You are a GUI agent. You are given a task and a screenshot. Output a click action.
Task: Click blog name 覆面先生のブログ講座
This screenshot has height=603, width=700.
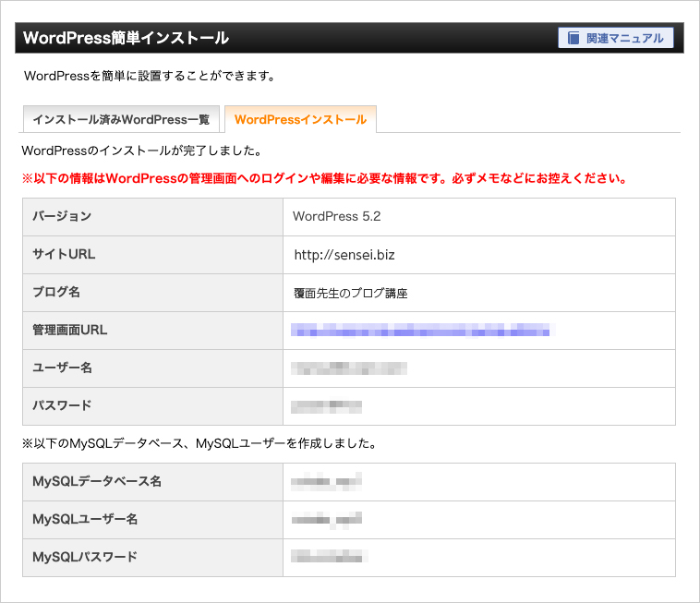[350, 294]
